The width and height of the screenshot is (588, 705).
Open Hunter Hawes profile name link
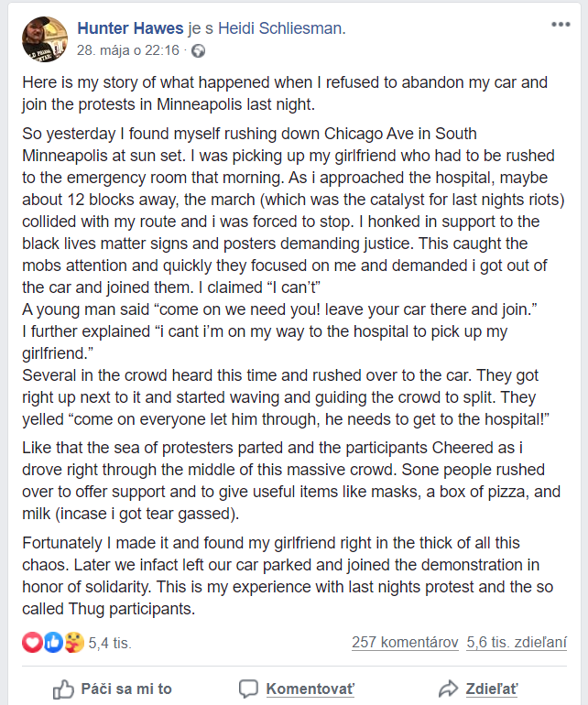[x=130, y=28]
